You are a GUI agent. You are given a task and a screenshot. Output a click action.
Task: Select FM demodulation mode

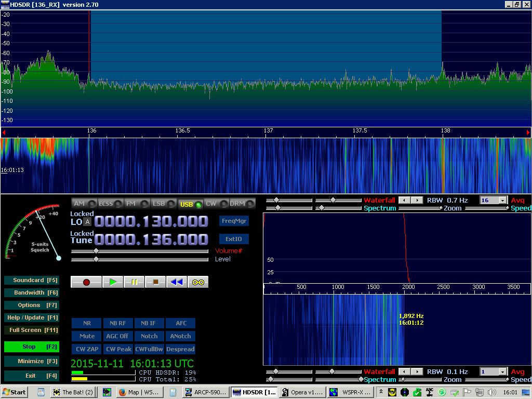[x=137, y=204]
